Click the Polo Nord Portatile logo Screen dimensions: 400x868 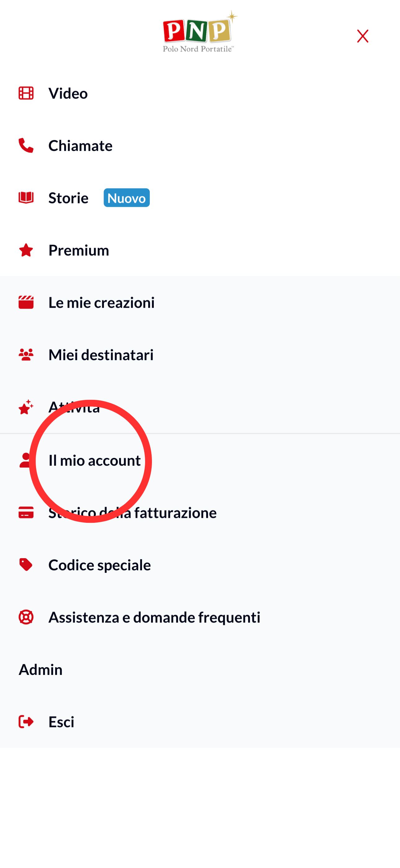(x=200, y=31)
